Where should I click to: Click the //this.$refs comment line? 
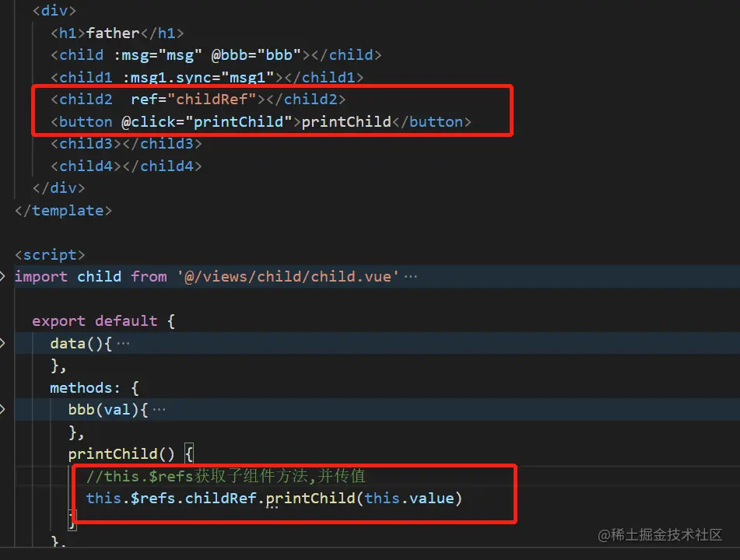pyautogui.click(x=226, y=476)
